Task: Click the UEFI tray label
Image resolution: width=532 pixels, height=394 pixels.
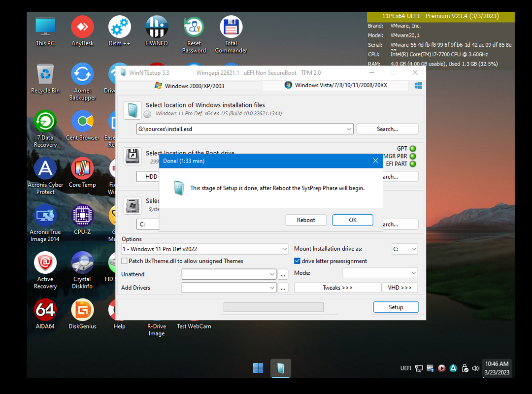Action: 405,368
